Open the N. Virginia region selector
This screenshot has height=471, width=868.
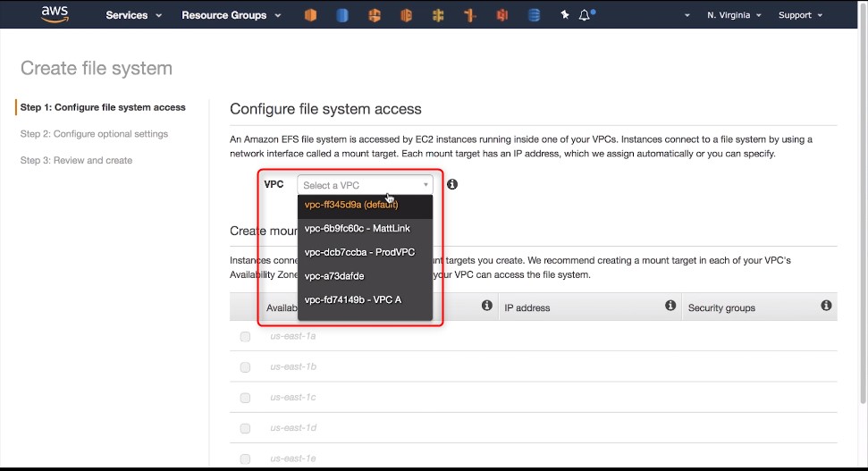click(x=734, y=15)
